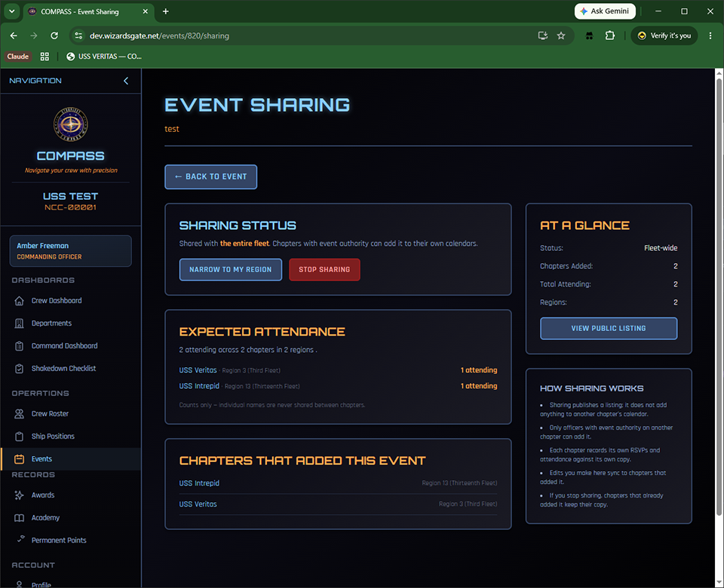Go back to previous browser page
The height and width of the screenshot is (588, 724).
(14, 35)
